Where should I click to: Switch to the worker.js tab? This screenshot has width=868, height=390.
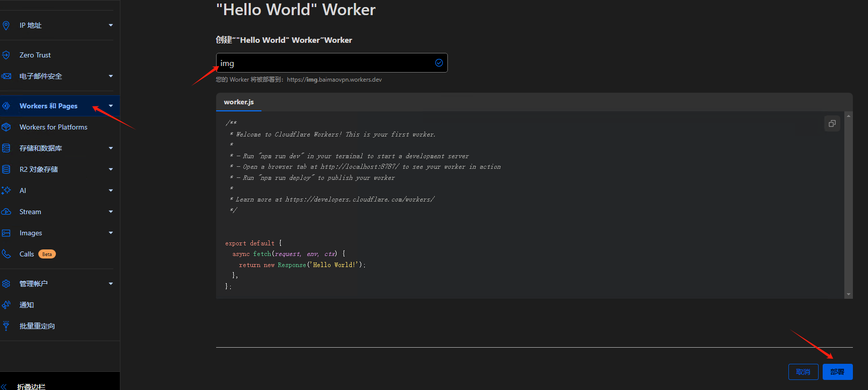coord(239,102)
